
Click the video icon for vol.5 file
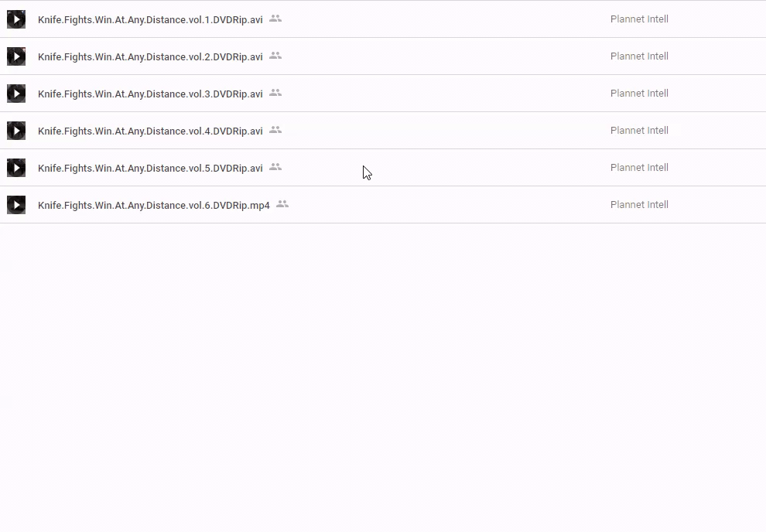click(16, 168)
